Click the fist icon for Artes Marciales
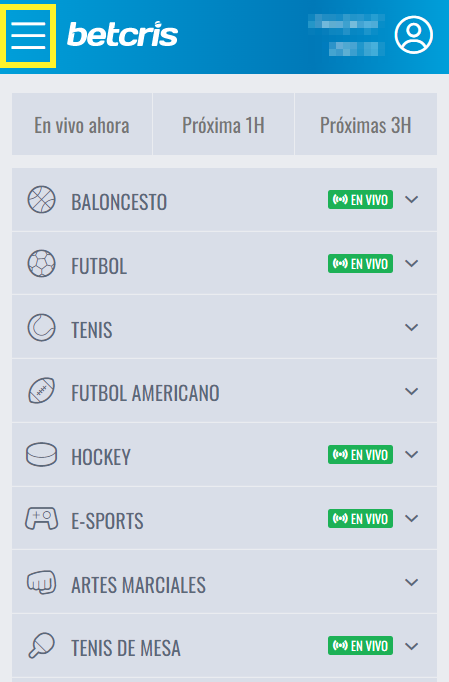Viewport: 449px width, 682px height. pos(41,582)
